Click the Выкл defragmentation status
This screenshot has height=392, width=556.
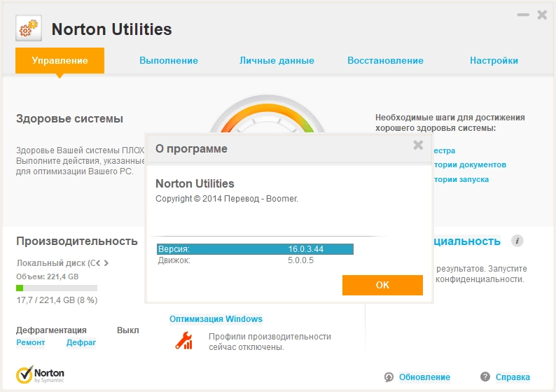click(128, 330)
